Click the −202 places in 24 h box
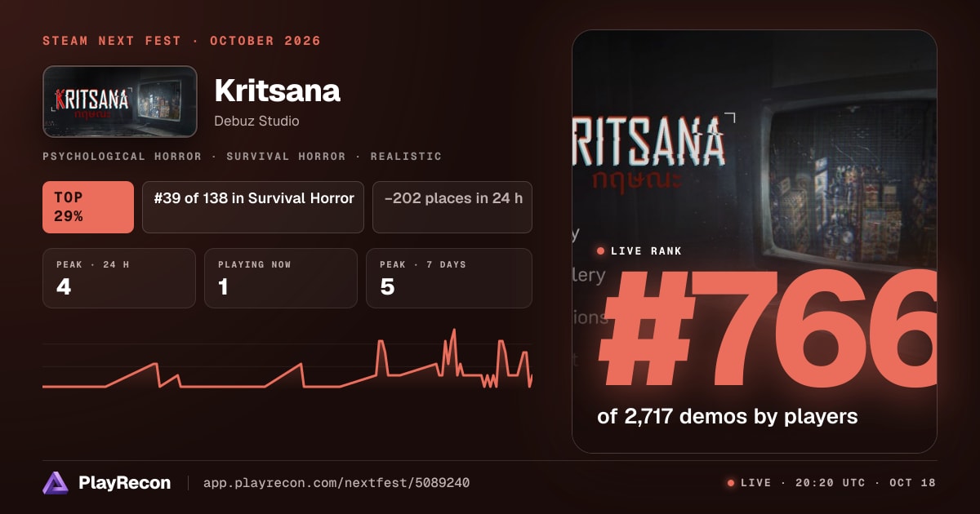980x514 pixels. [x=452, y=207]
